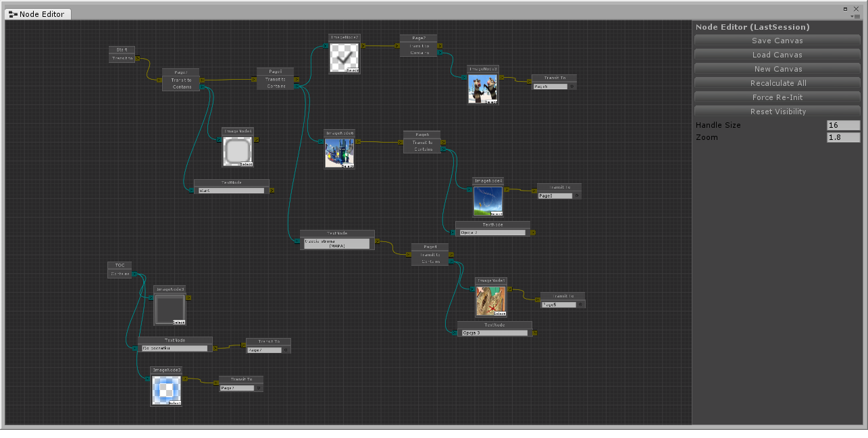Click the Save Canvas button
This screenshot has width=868, height=438.
click(x=777, y=41)
